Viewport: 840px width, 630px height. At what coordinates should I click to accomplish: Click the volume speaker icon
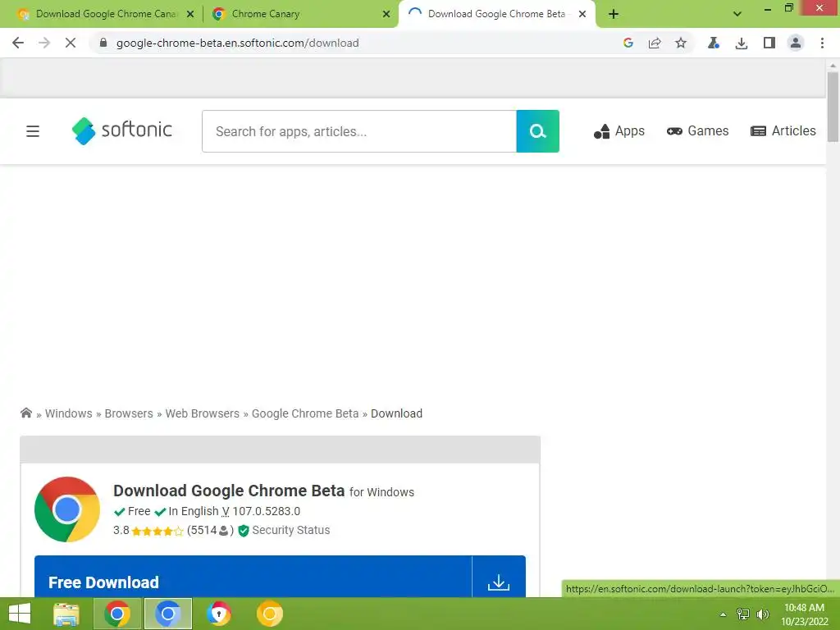pyautogui.click(x=763, y=614)
